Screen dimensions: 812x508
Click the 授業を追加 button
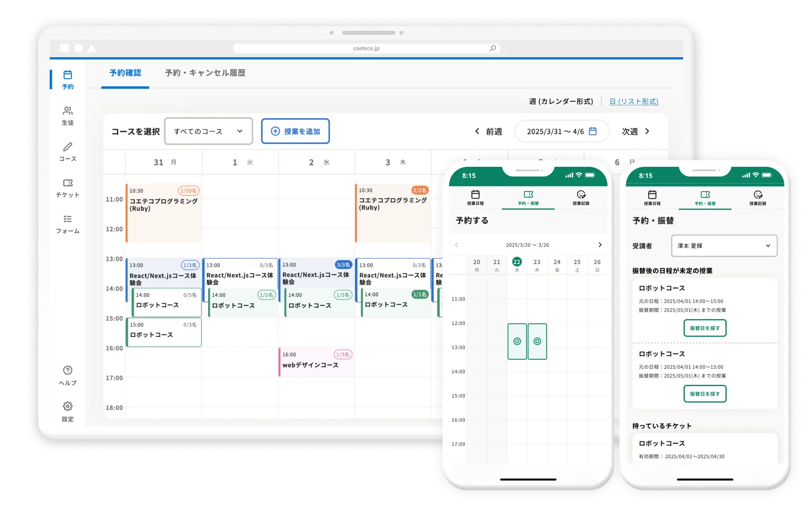[295, 131]
